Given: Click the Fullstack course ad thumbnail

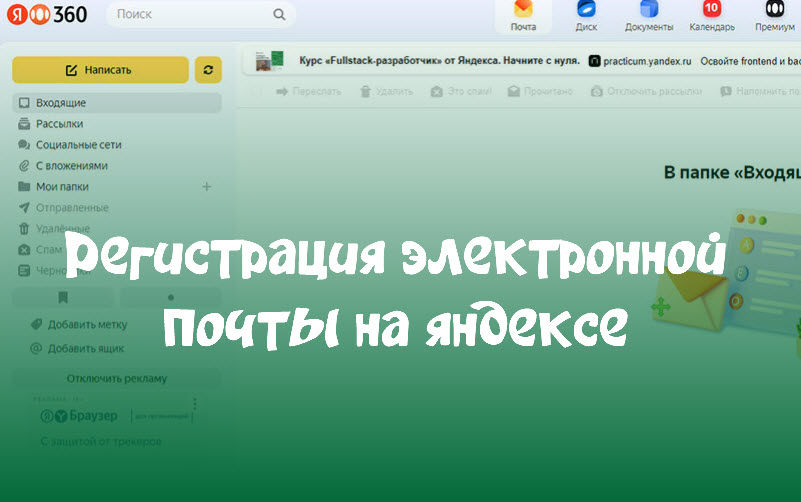Looking at the screenshot, I should pos(270,61).
